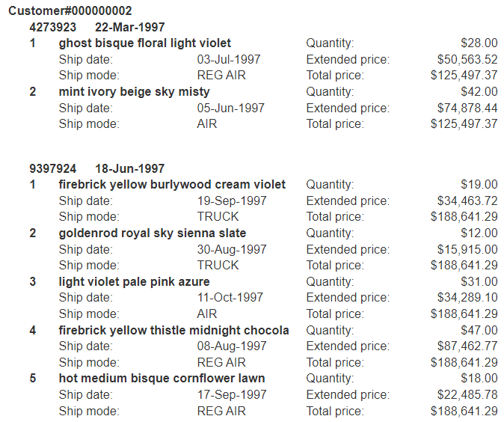Select order number 9397924

(52, 168)
